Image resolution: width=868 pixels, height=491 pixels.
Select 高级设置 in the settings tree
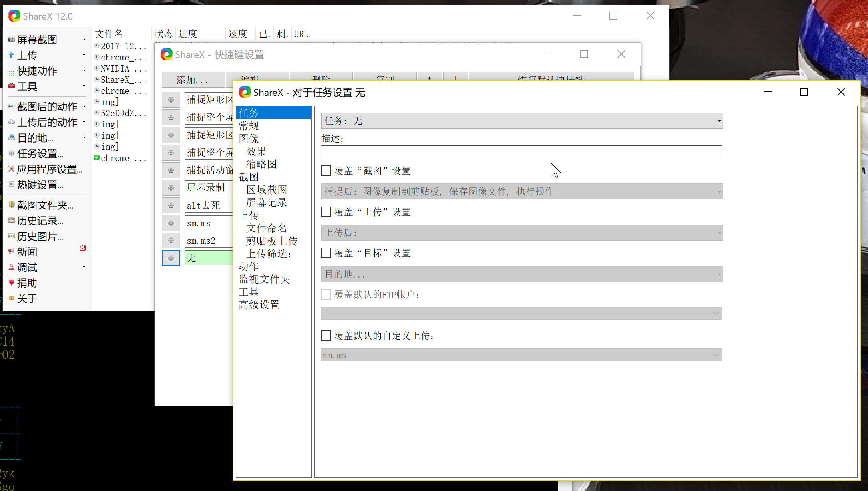click(x=259, y=305)
